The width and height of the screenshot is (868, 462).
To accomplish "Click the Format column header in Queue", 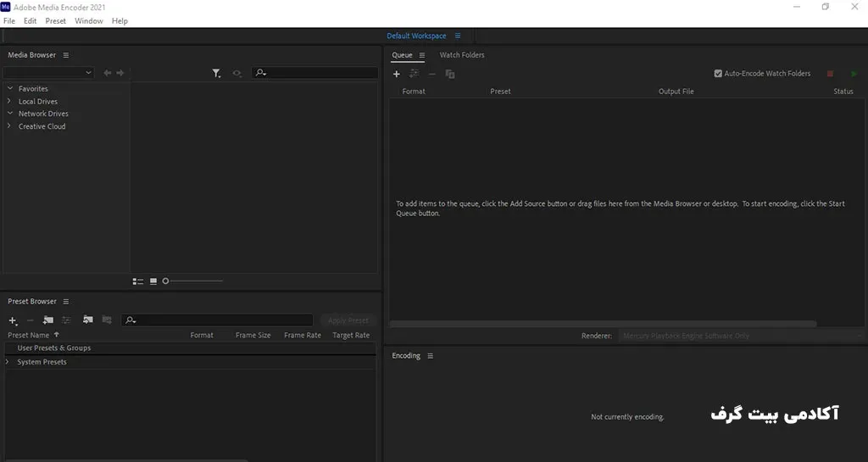I will (x=414, y=92).
